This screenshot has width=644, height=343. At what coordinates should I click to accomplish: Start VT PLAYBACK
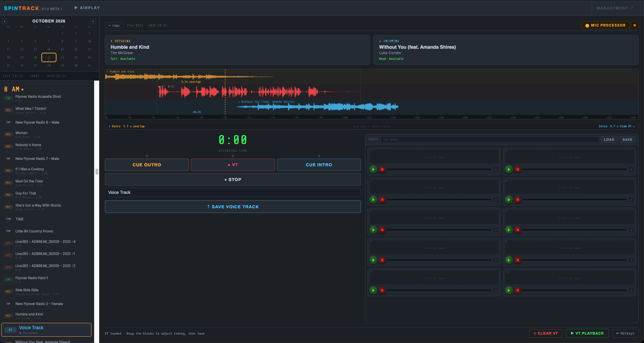[x=587, y=333]
